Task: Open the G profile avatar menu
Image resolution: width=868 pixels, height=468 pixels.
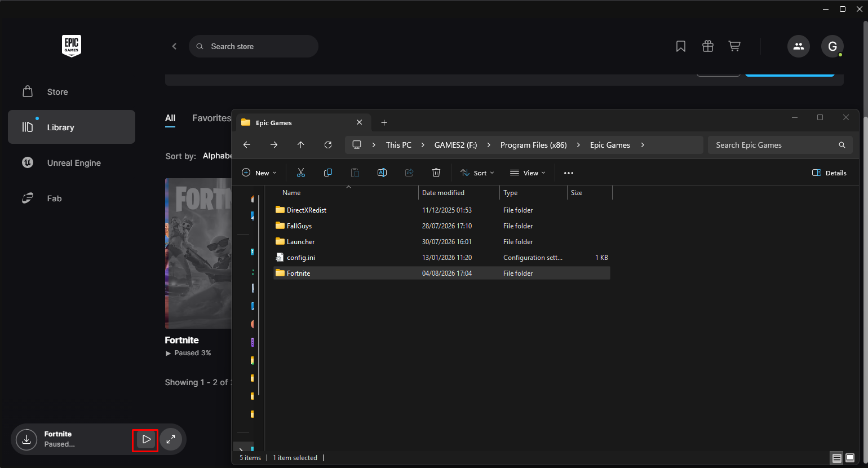Action: pyautogui.click(x=832, y=46)
